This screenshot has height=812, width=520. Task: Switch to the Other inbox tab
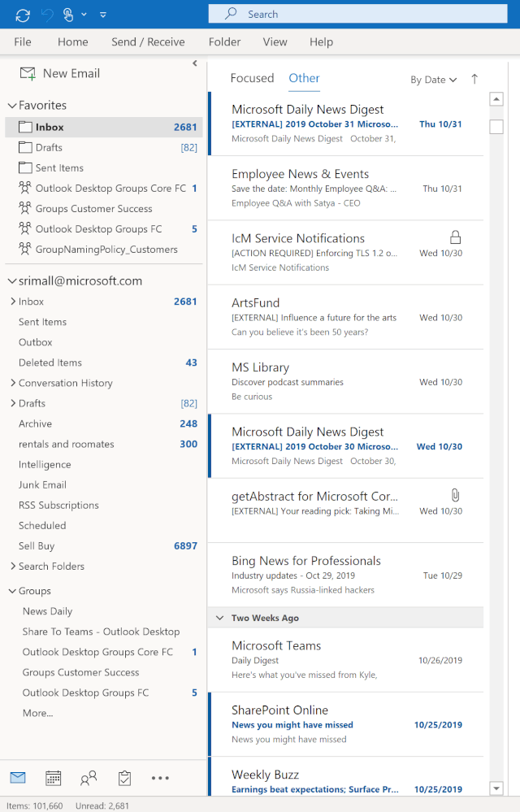[x=304, y=78]
